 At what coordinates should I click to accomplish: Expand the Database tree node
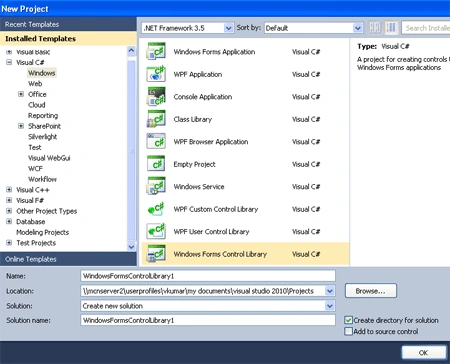(x=9, y=222)
